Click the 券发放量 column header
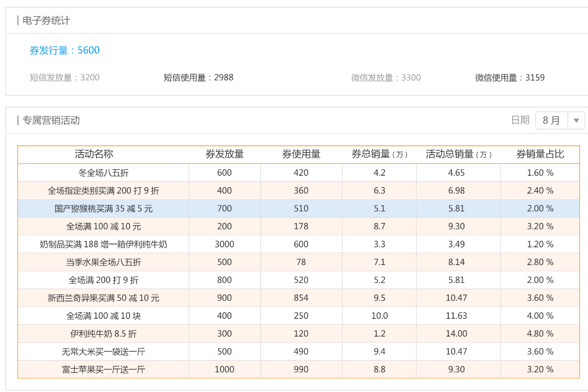The height and width of the screenshot is (392, 588). [224, 154]
